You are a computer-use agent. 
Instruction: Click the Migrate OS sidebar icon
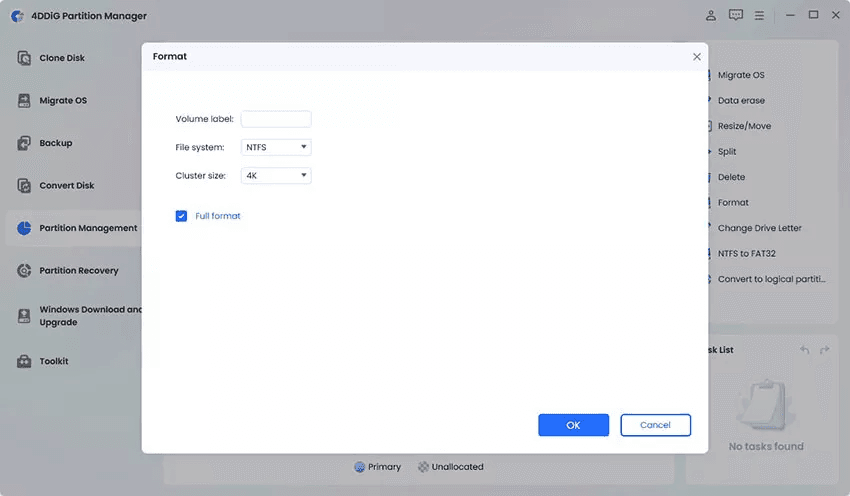(24, 101)
